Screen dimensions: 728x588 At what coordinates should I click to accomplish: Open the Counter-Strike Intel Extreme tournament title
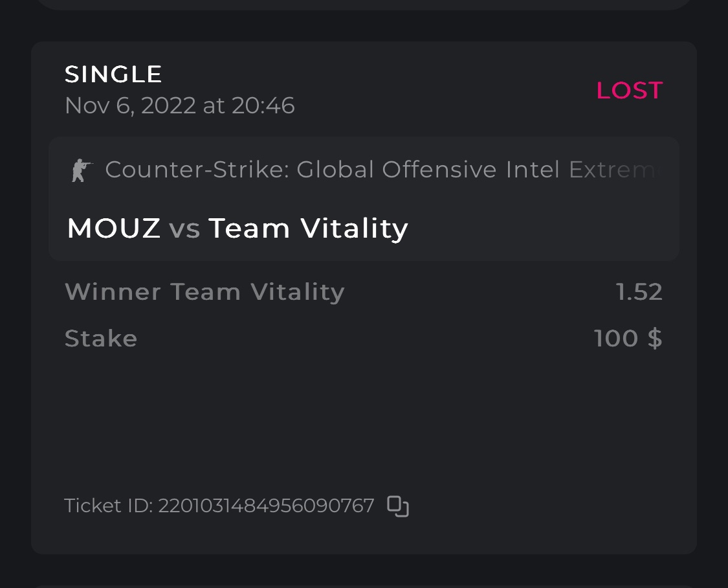[x=382, y=170]
